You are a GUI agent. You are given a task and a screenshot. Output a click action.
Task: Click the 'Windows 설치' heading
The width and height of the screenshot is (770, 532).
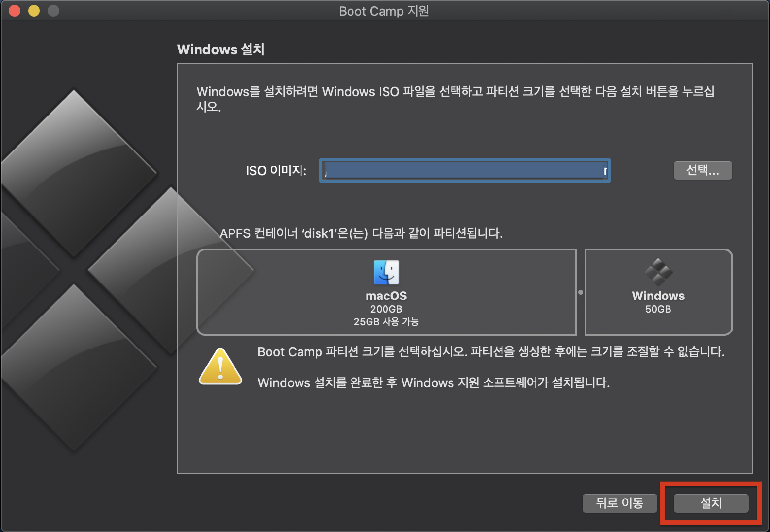tap(220, 49)
